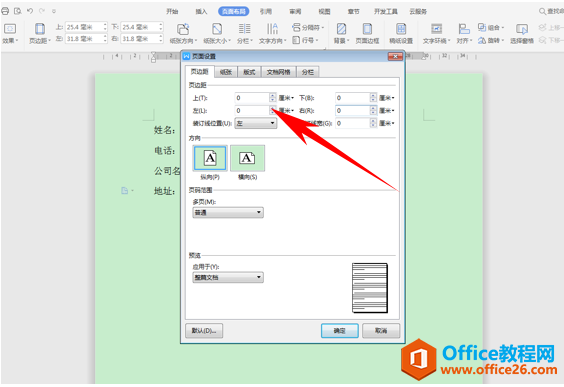Click the 右(R) right margin input field
Screen dimensions: 564x387
pos(353,110)
